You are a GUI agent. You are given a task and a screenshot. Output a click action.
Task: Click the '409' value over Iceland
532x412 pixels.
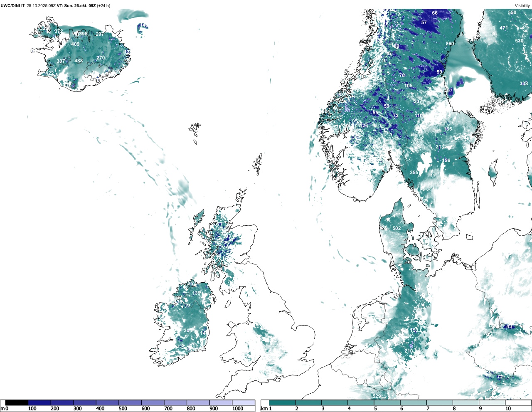point(75,44)
